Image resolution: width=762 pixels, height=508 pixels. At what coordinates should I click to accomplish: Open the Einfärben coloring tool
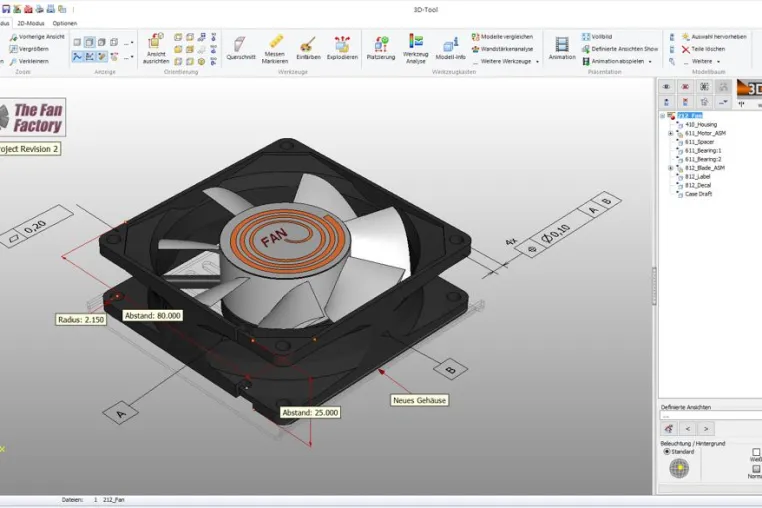coord(308,48)
